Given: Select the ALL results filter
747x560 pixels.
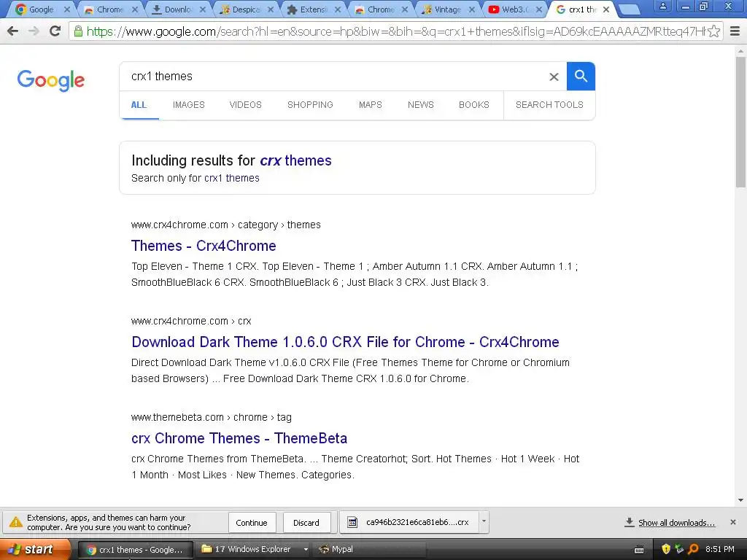Looking at the screenshot, I should pyautogui.click(x=139, y=105).
